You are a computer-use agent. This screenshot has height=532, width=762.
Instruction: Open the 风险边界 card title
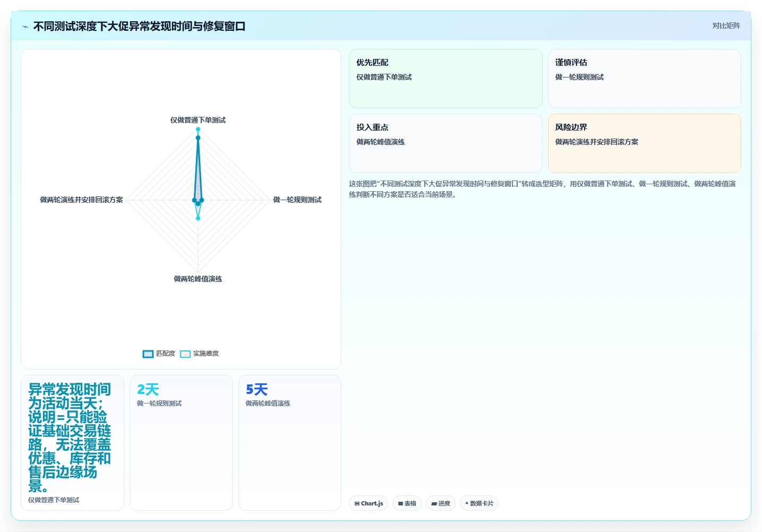point(571,127)
